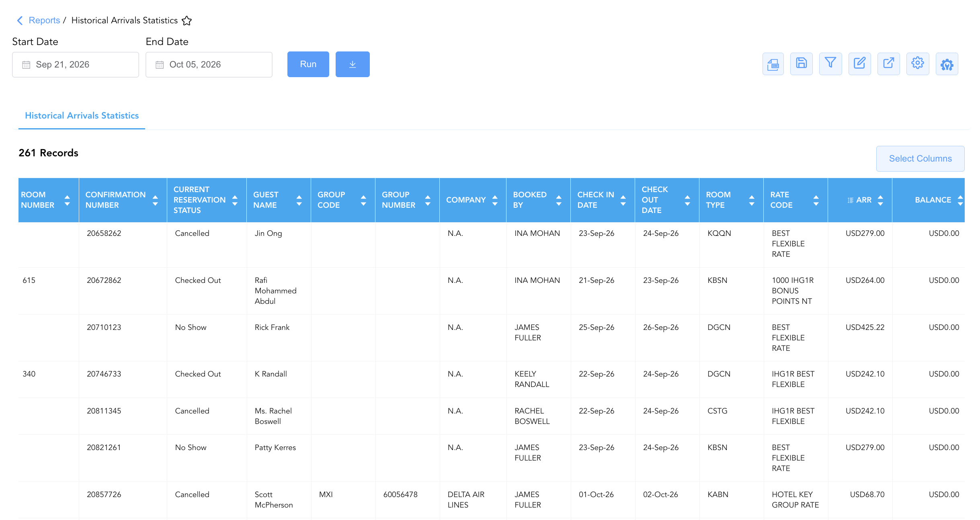Favorite this report with the star
The height and width of the screenshot is (520, 980).
187,20
